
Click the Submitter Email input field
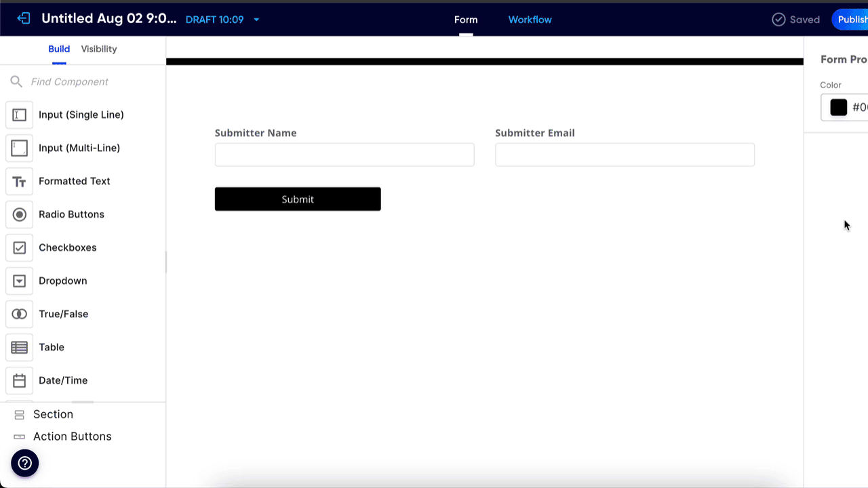(625, 155)
